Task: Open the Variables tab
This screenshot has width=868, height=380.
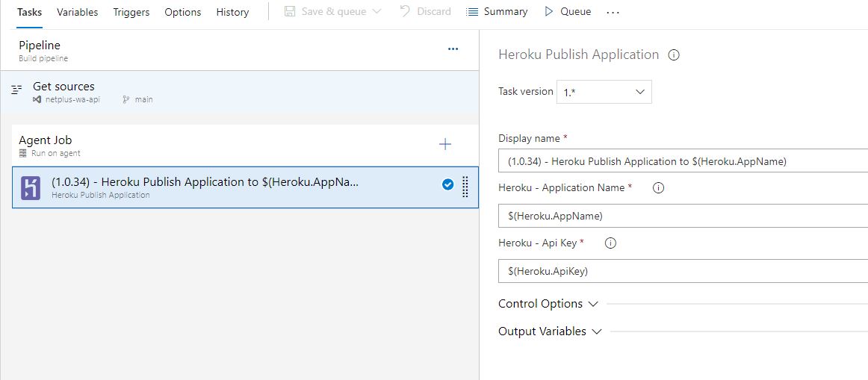Action: [x=78, y=12]
